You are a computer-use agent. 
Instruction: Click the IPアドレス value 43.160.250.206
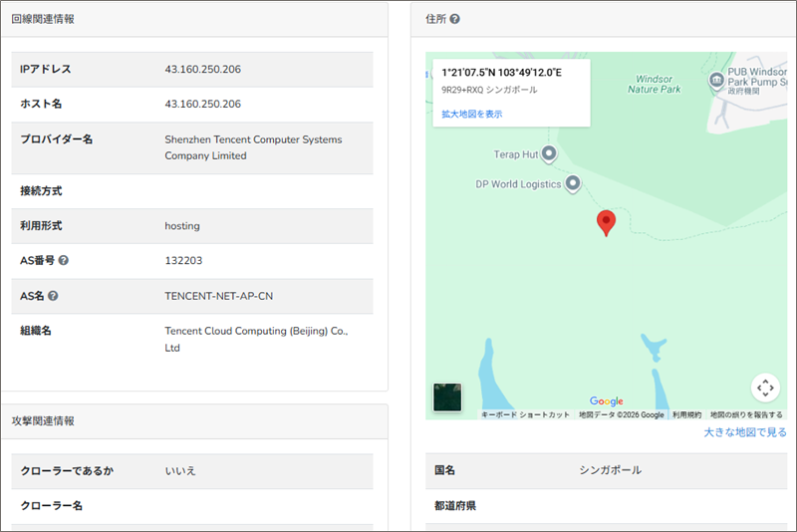click(x=202, y=70)
